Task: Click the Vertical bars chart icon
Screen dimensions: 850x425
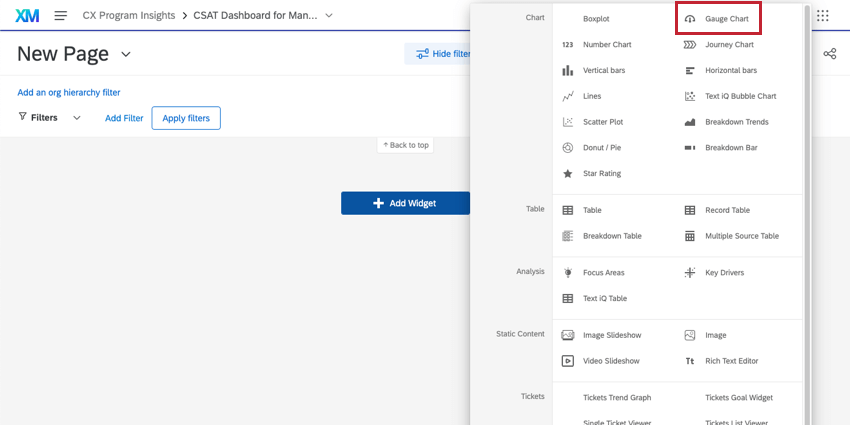Action: 567,71
